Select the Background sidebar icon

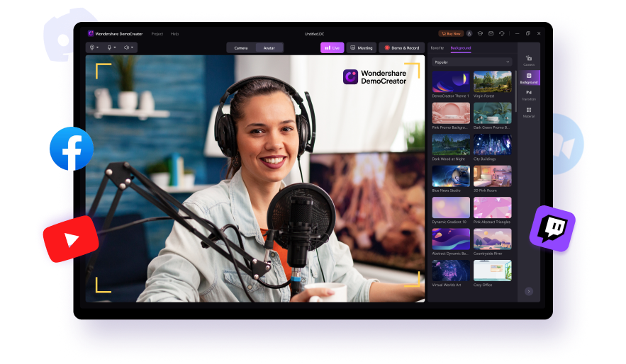click(x=529, y=78)
